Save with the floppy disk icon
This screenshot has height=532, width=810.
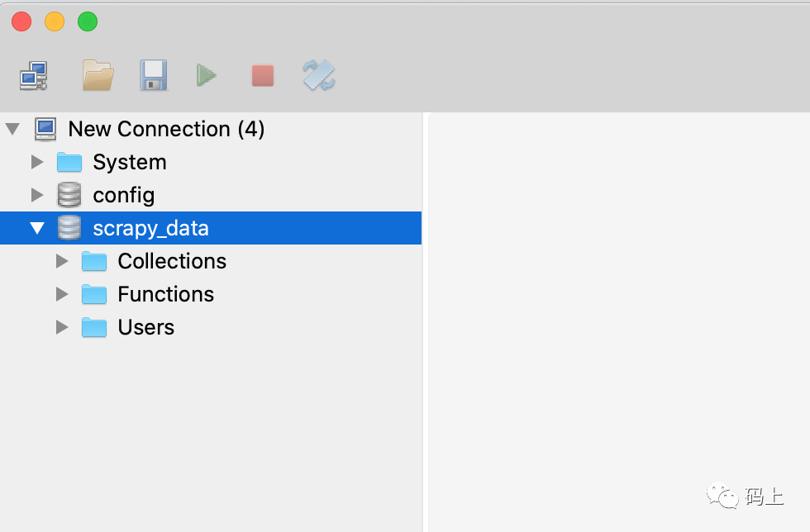tap(154, 75)
